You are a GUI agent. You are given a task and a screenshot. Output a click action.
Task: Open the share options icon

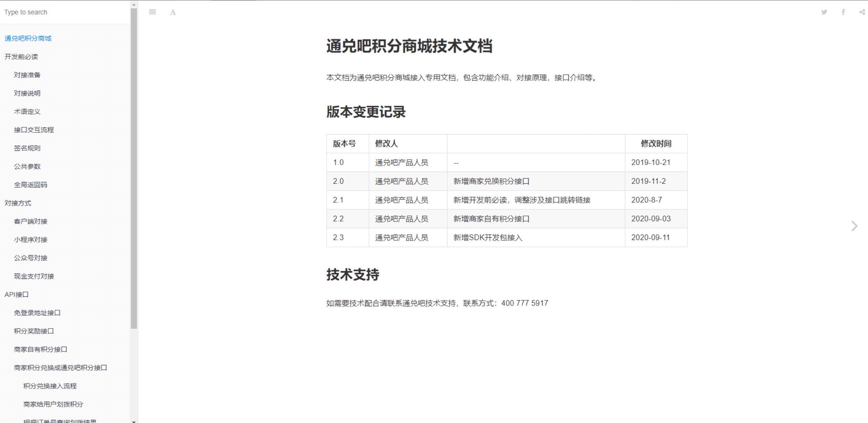click(862, 12)
